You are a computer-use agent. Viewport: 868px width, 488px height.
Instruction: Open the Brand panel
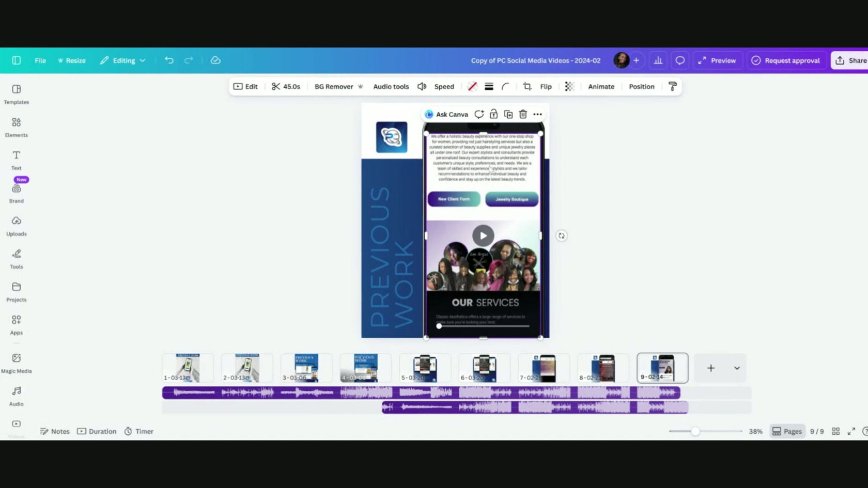click(17, 194)
